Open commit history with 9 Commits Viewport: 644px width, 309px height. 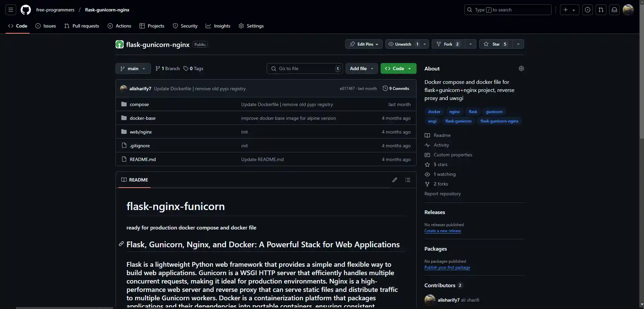click(x=396, y=89)
